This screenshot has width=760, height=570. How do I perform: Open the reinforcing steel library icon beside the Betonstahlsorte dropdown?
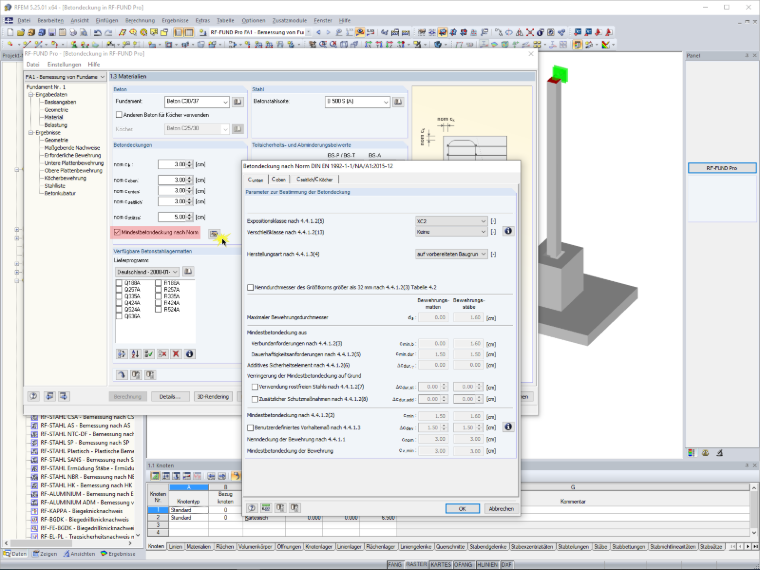tap(398, 102)
